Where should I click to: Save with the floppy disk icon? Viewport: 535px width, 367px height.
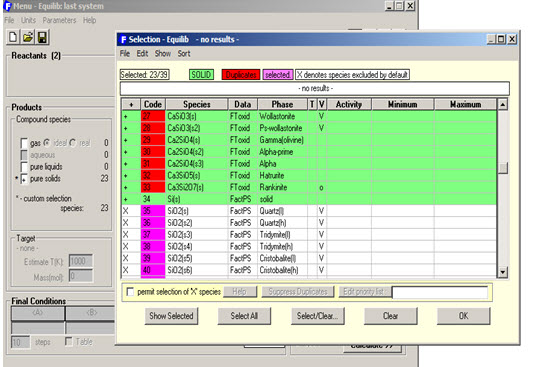click(42, 37)
